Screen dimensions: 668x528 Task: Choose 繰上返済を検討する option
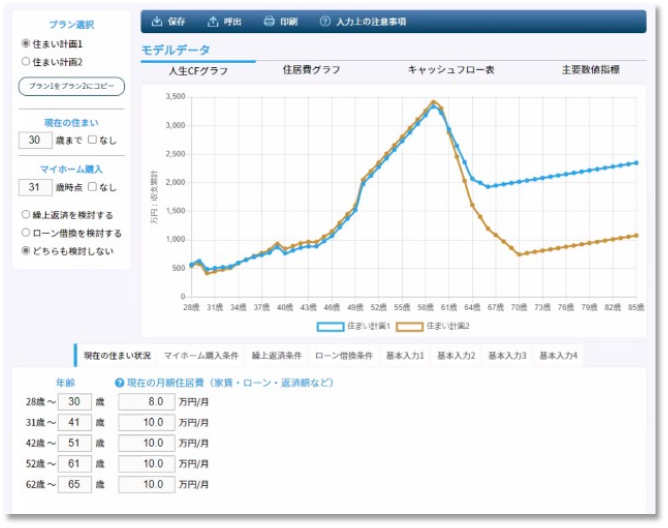click(x=26, y=215)
